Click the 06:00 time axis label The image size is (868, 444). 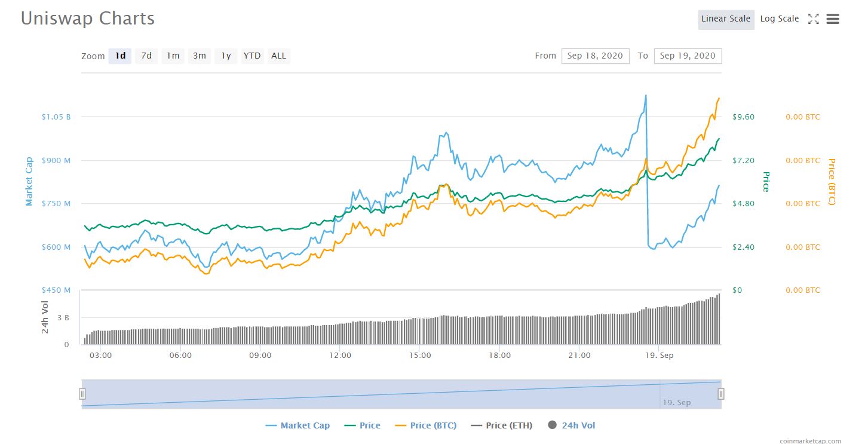tap(180, 355)
